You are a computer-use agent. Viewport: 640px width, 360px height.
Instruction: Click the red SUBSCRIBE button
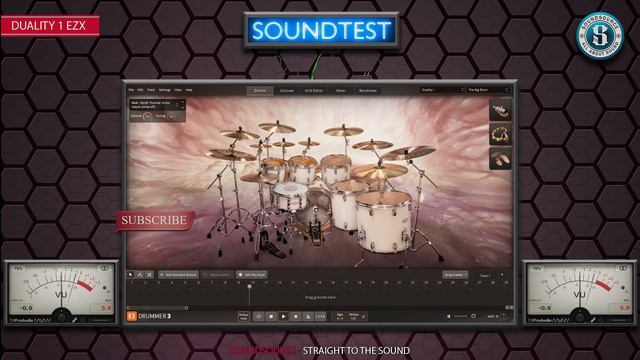point(154,220)
